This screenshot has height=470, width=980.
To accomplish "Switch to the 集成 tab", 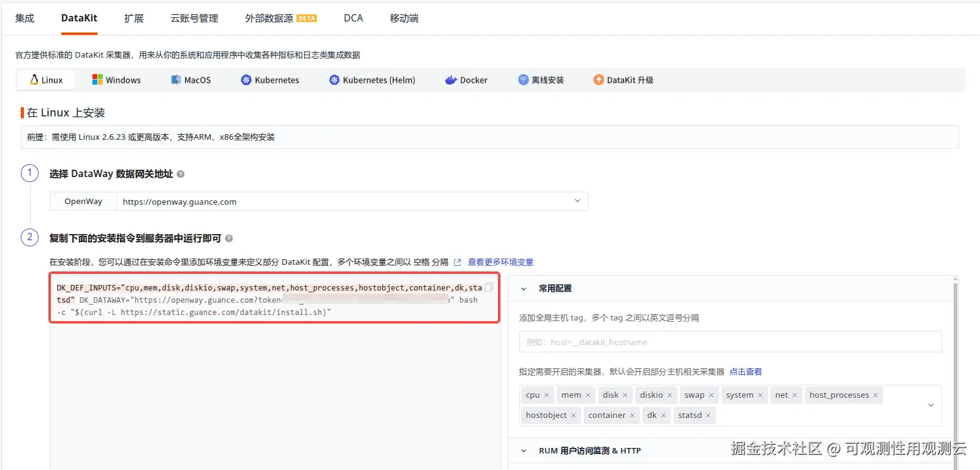I will [24, 18].
